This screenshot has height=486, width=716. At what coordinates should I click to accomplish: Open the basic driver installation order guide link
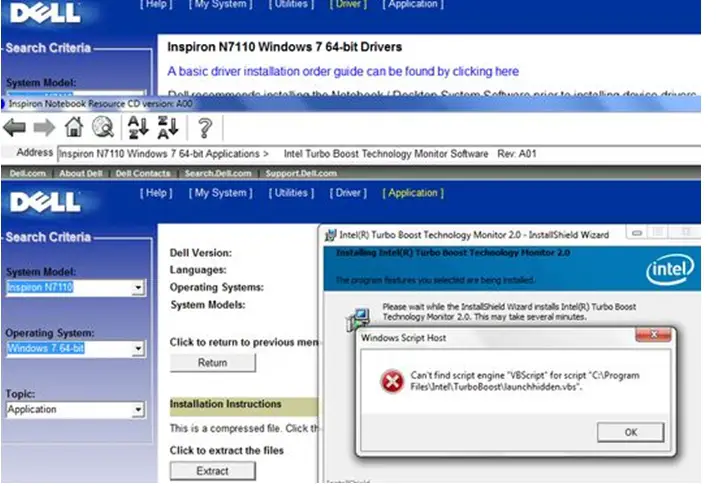[343, 72]
